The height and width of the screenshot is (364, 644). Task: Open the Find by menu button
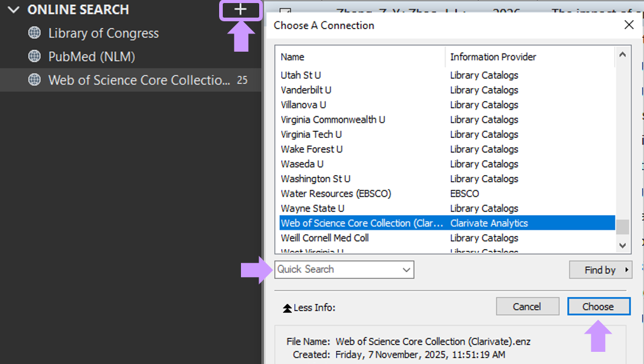click(600, 270)
